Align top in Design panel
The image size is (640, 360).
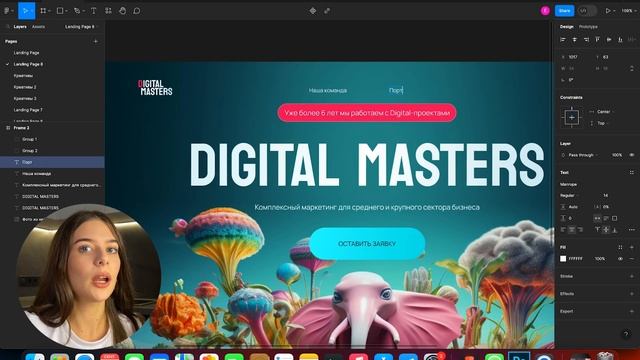click(598, 40)
